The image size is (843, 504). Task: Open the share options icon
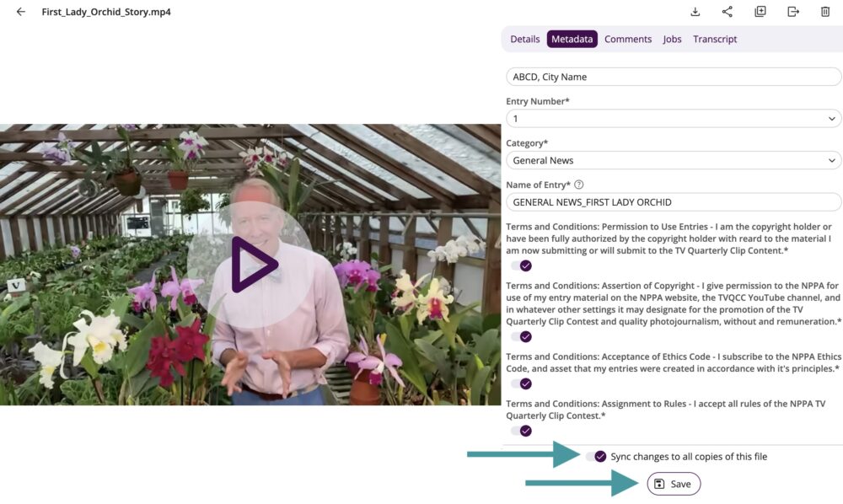[x=728, y=12]
